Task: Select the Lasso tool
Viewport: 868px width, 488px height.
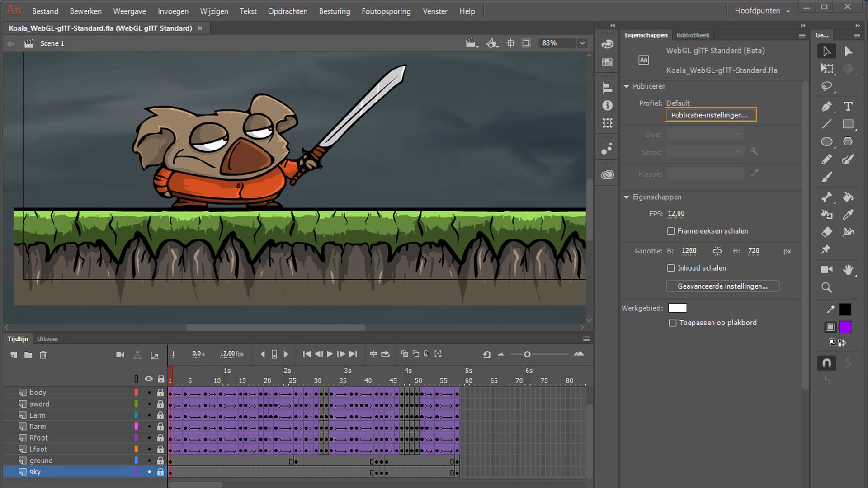Action: [x=826, y=86]
